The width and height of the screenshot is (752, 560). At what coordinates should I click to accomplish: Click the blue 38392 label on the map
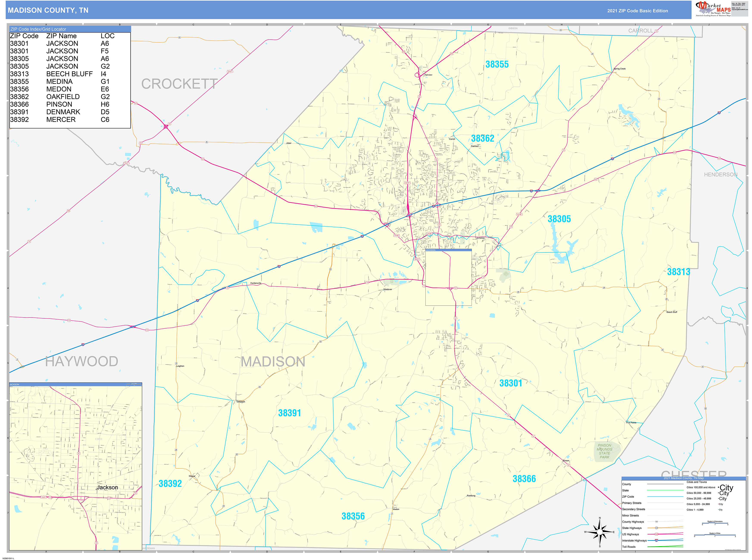click(x=170, y=484)
